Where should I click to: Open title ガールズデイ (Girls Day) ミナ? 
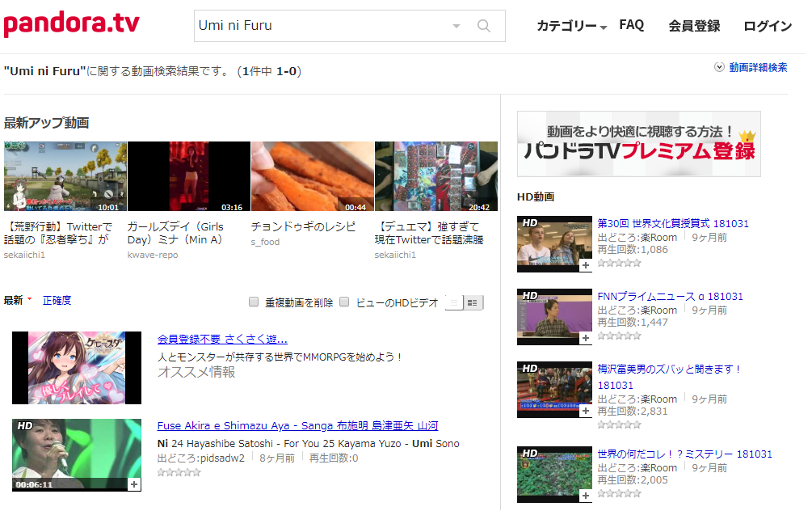175,233
